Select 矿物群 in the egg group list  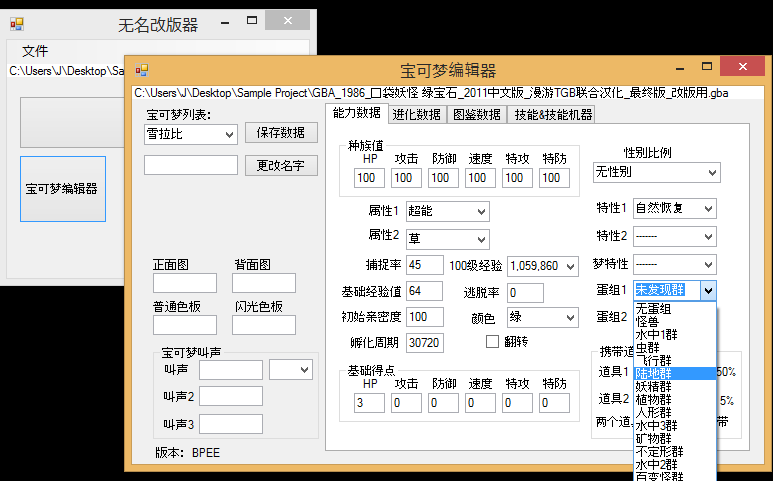pyautogui.click(x=674, y=438)
